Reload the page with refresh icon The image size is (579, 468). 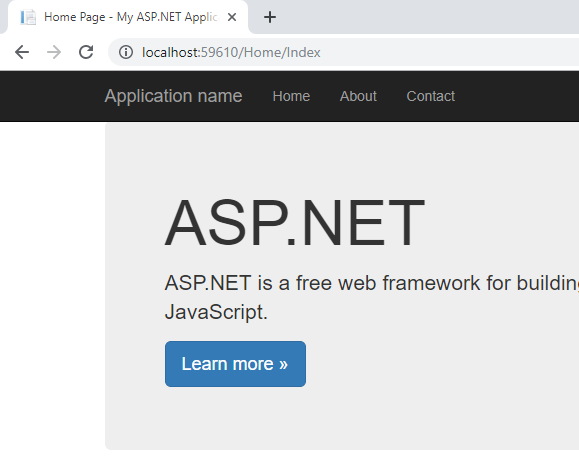coord(86,52)
